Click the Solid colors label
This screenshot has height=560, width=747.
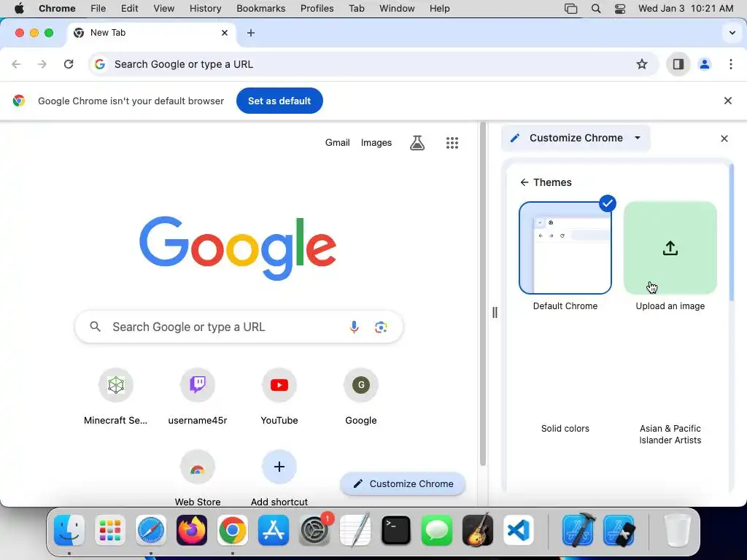click(x=565, y=428)
